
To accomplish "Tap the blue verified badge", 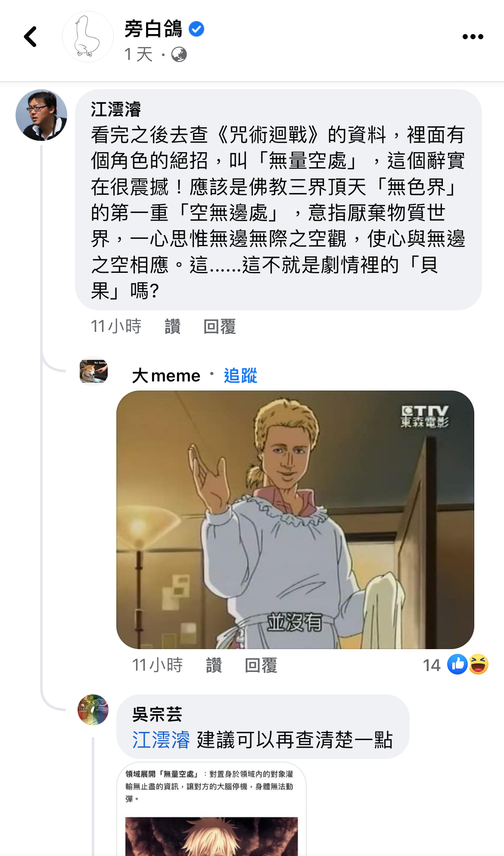I will (196, 29).
